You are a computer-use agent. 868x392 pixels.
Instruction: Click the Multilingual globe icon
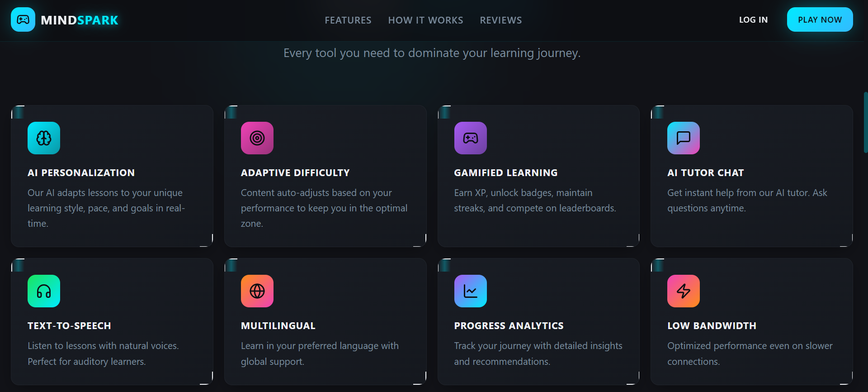point(257,291)
